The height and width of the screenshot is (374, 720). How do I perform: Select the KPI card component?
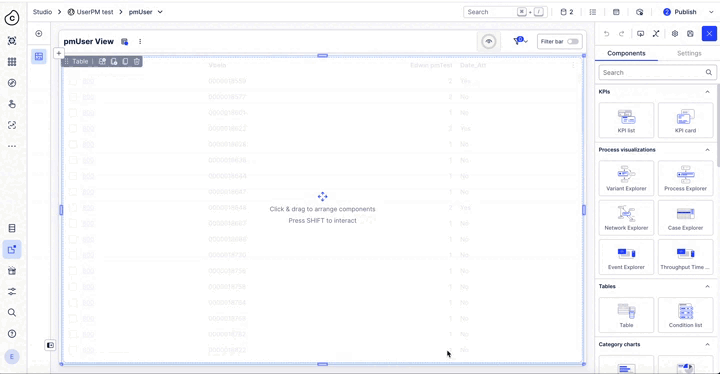[x=686, y=120]
